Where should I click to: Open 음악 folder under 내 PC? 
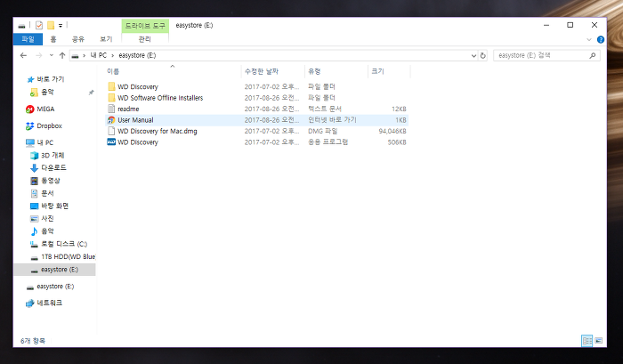(x=47, y=231)
